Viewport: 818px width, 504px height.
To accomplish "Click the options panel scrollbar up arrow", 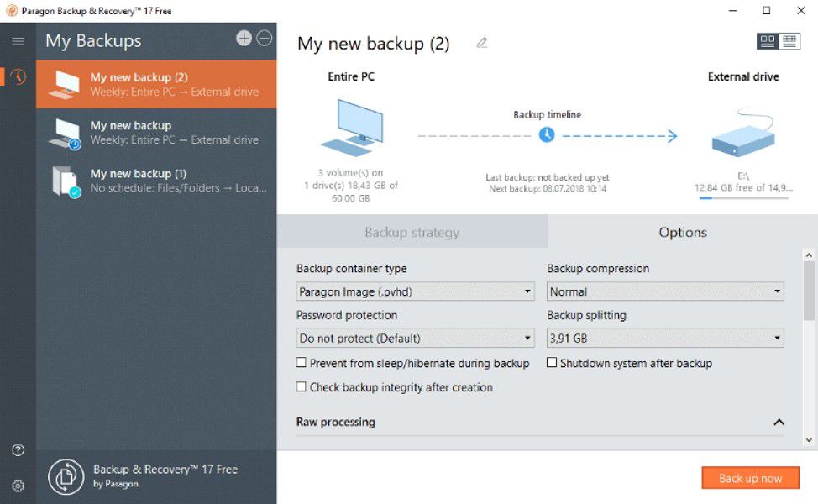I will pyautogui.click(x=809, y=255).
